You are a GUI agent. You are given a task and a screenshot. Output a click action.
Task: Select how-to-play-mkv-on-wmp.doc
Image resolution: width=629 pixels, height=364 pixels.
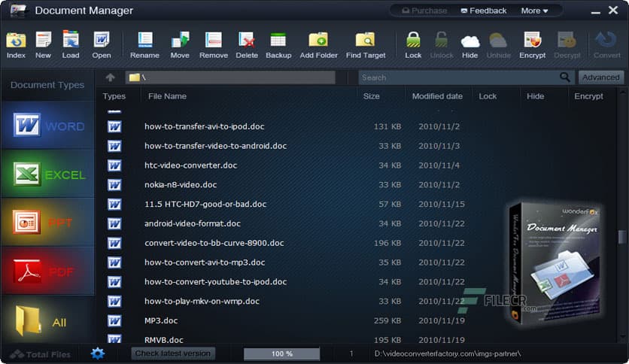pos(202,302)
